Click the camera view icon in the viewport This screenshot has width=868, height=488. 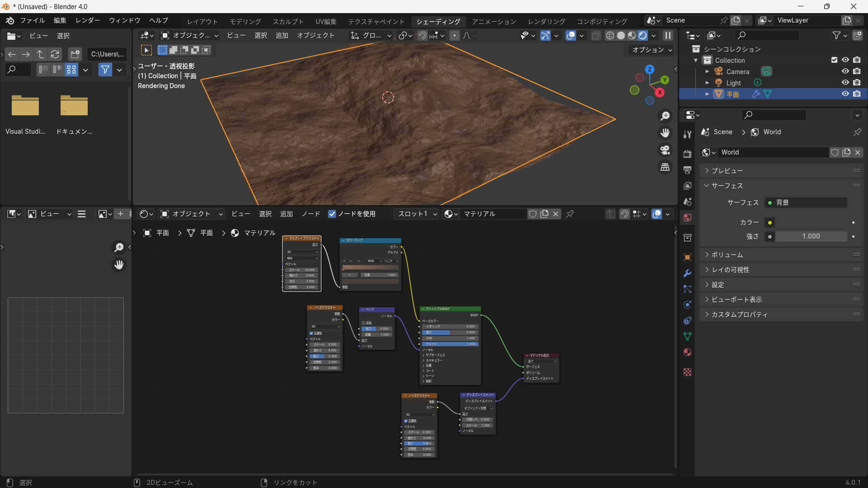[x=665, y=150]
